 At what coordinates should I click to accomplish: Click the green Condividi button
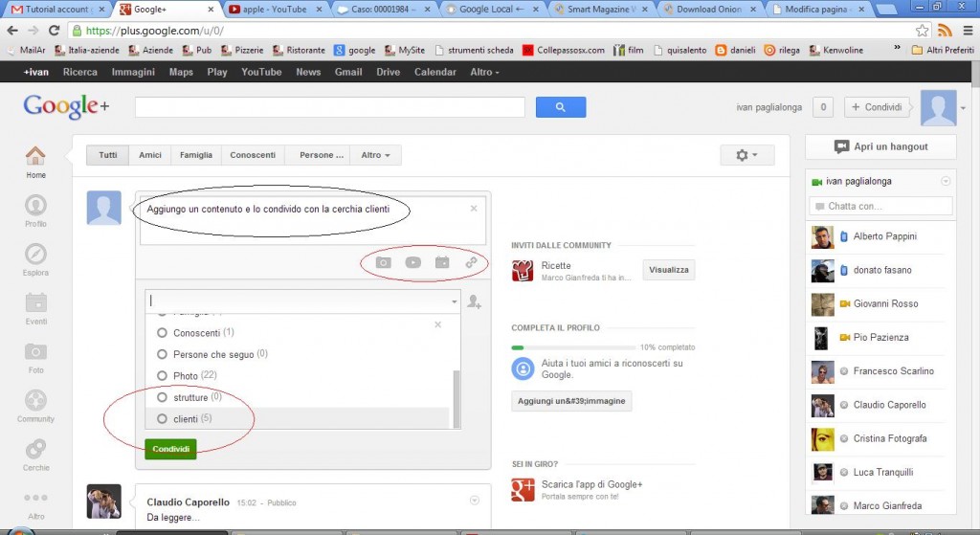pos(170,449)
